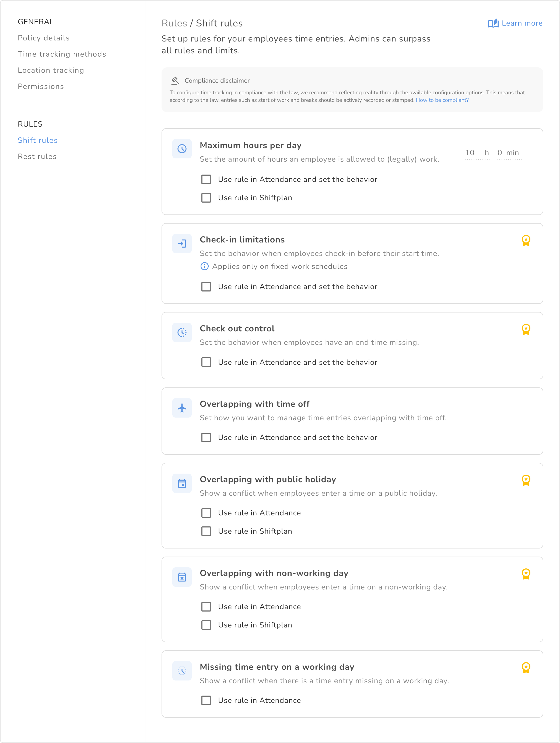Open Permissions settings page
Viewport: 560px width, 743px height.
(41, 86)
